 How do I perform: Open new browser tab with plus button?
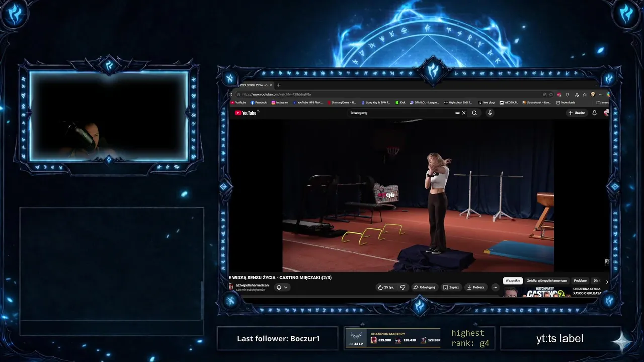point(278,85)
